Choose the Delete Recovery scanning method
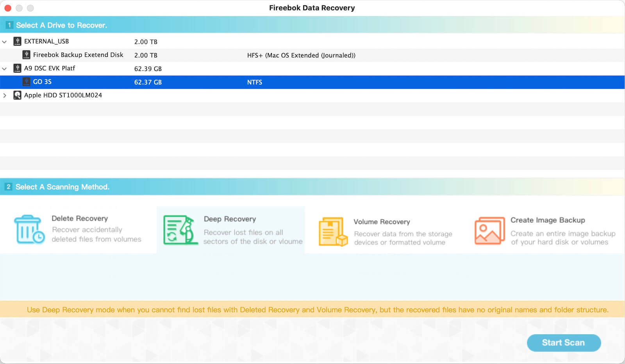This screenshot has width=625, height=364. tap(78, 229)
